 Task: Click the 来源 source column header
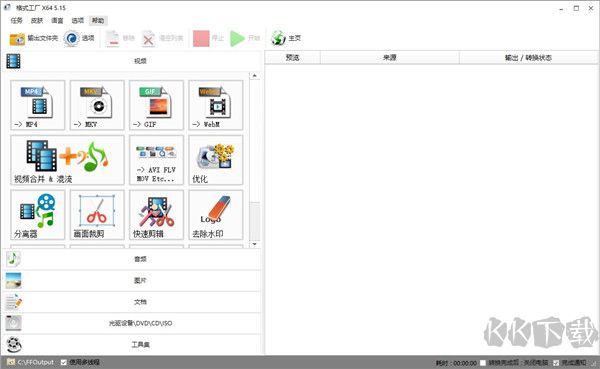tap(390, 58)
